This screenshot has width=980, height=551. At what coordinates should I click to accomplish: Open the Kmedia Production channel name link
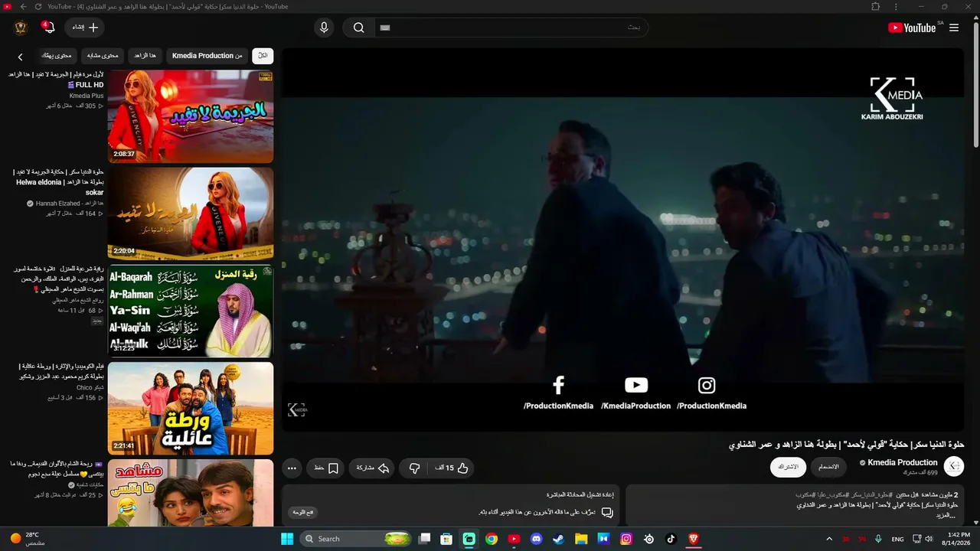[903, 462]
